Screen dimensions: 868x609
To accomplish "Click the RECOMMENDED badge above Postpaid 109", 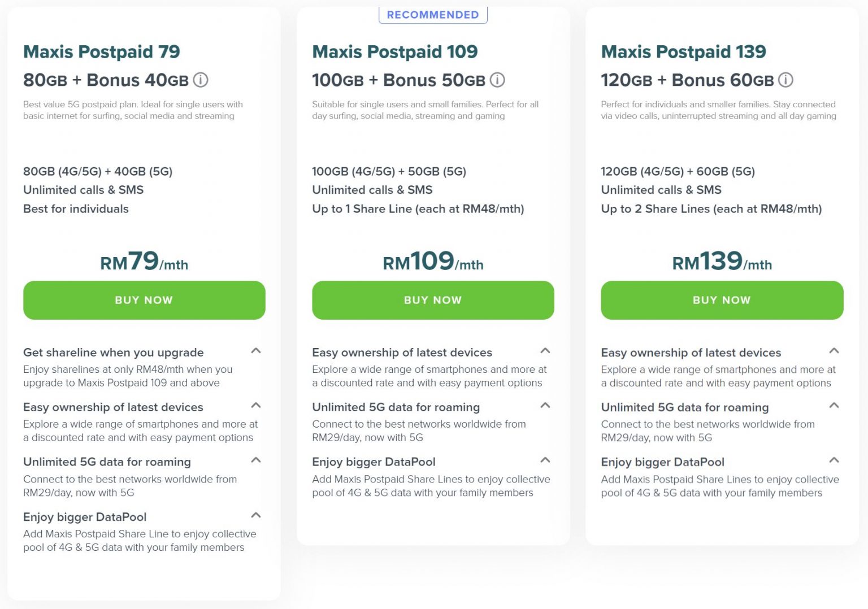I will pos(433,15).
